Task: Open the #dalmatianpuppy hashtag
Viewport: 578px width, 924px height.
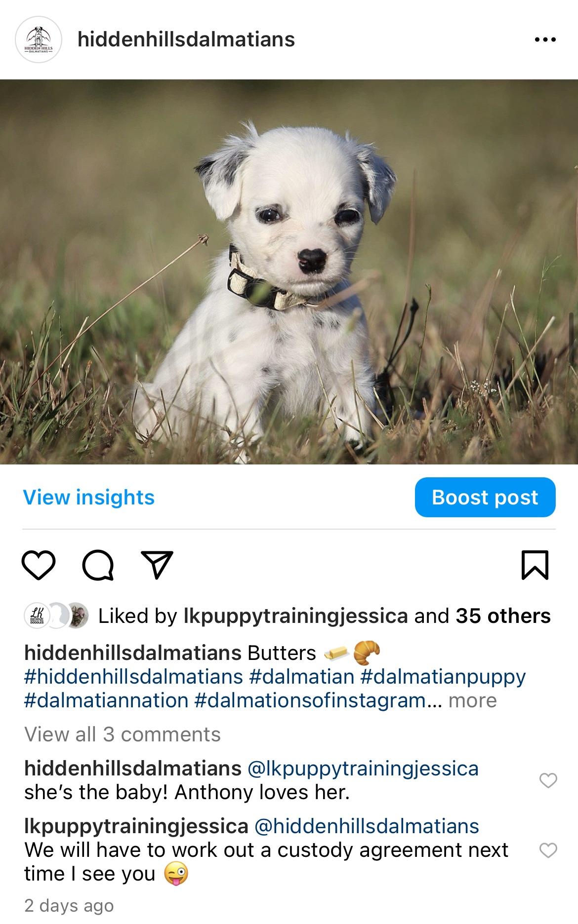Action: pos(443,677)
